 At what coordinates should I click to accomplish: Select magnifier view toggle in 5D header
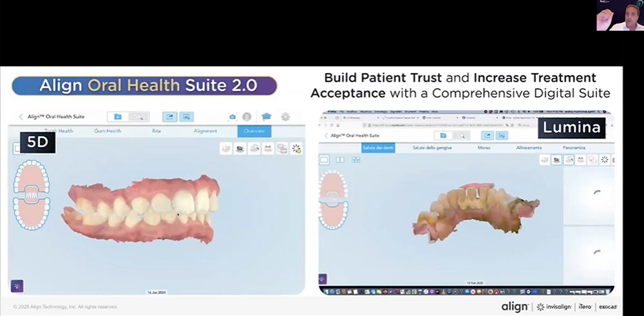(x=139, y=117)
